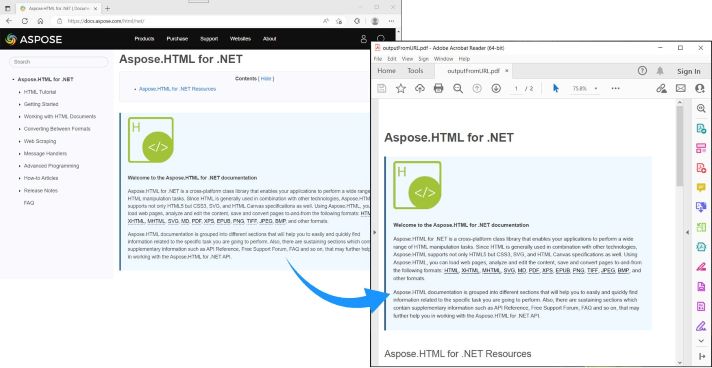Open the Comment tool (yellow speech bubble)
This screenshot has width=712, height=368.
pos(702,187)
